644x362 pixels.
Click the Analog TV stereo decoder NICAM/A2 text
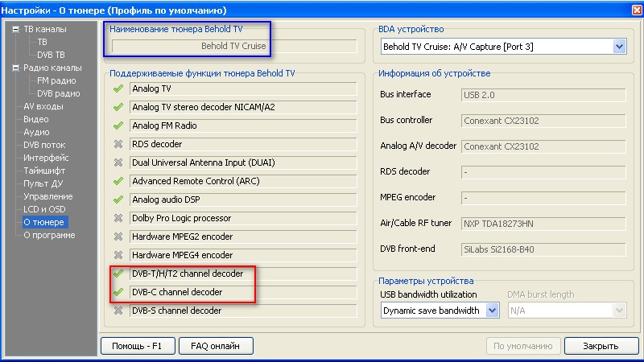[204, 107]
